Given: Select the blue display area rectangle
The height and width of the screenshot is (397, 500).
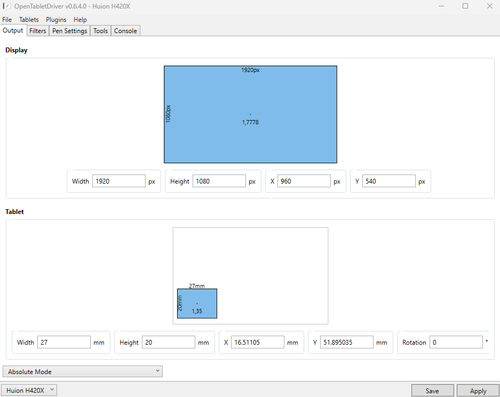Looking at the screenshot, I should (250, 114).
